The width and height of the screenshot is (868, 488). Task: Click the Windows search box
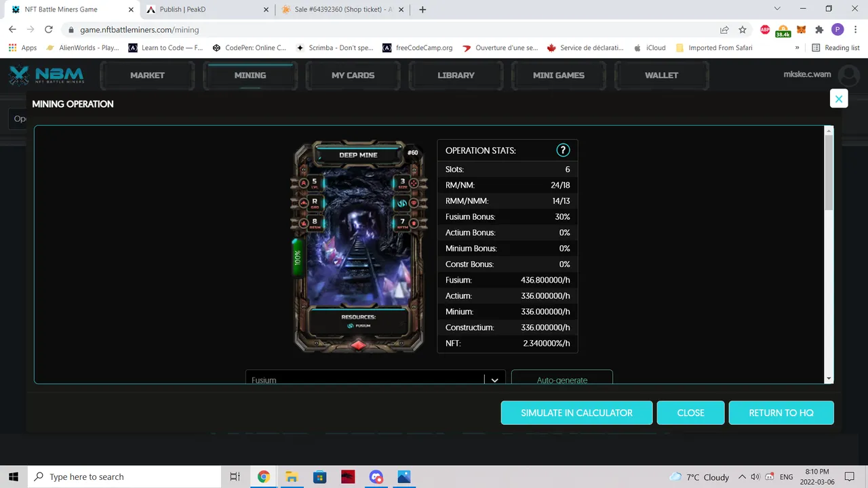tap(124, 477)
